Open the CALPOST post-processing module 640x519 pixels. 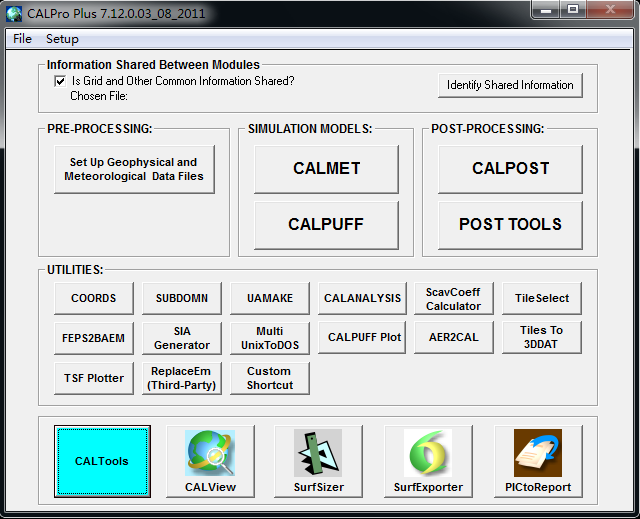[510, 169]
